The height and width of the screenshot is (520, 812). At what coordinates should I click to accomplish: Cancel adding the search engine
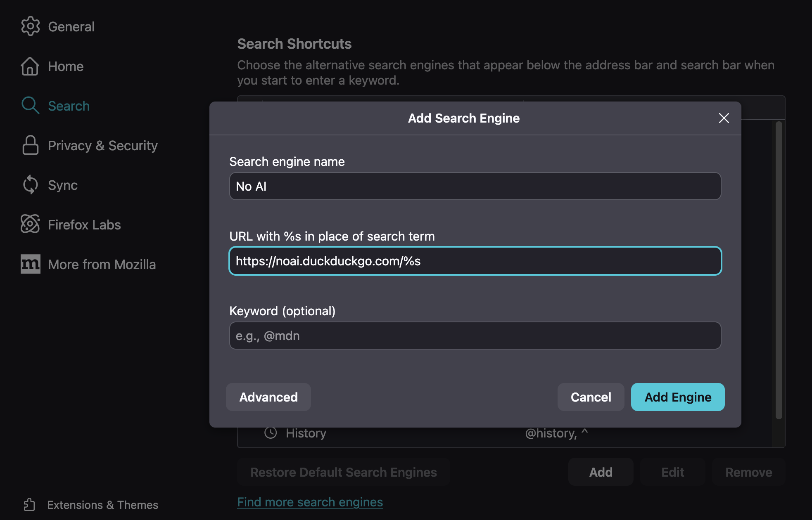click(591, 397)
